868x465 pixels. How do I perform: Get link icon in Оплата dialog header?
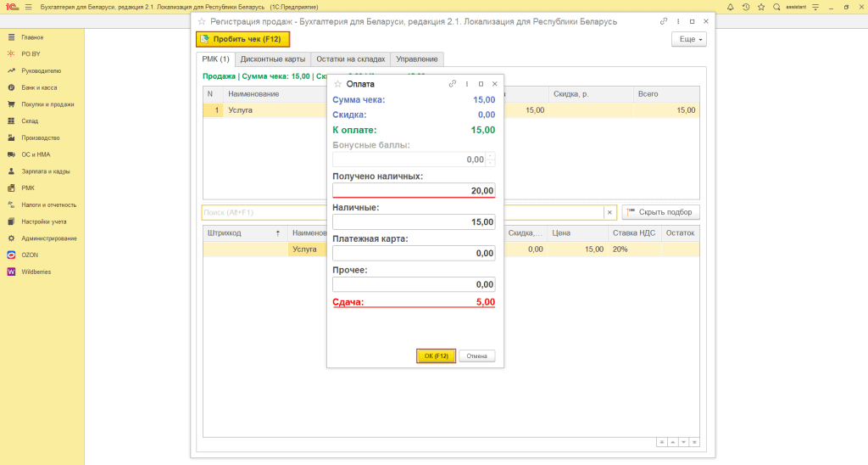coord(453,84)
